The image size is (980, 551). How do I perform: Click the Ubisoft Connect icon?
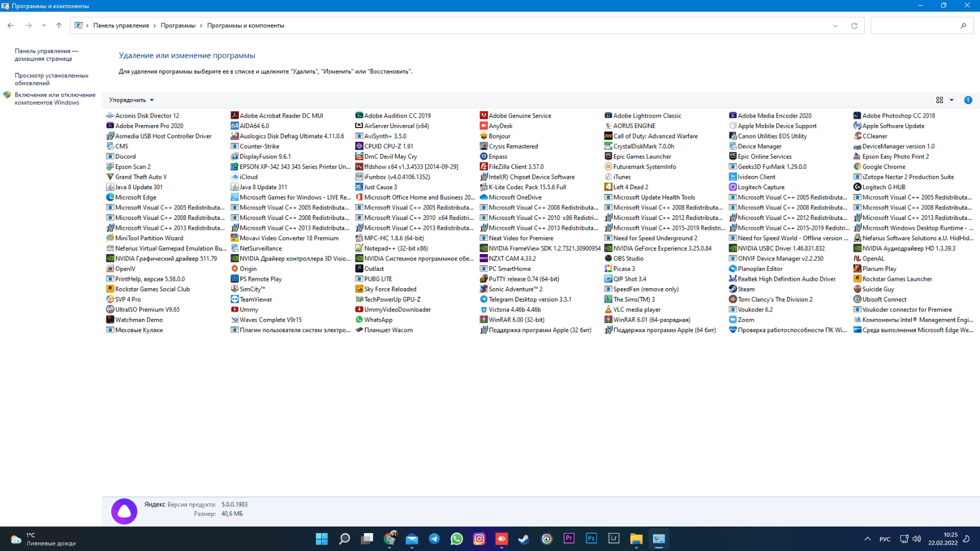(x=857, y=299)
